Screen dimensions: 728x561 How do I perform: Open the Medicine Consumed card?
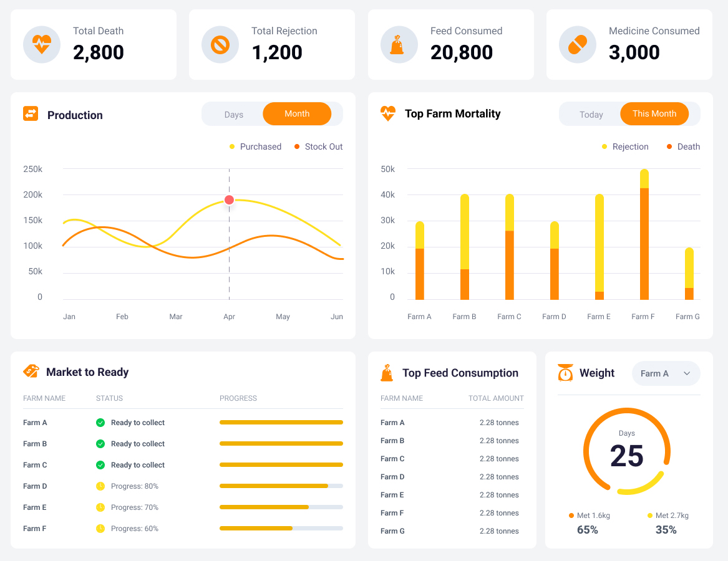[629, 44]
